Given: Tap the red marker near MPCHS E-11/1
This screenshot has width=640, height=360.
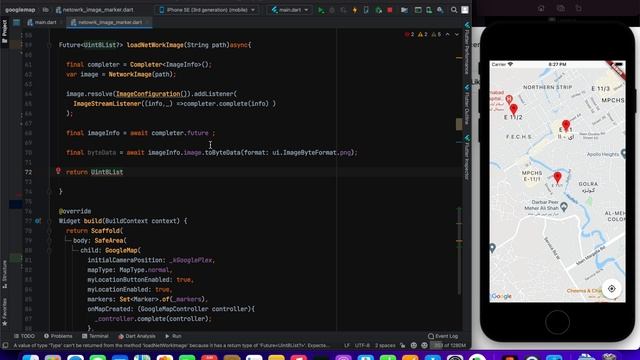Looking at the screenshot, I should (x=557, y=177).
